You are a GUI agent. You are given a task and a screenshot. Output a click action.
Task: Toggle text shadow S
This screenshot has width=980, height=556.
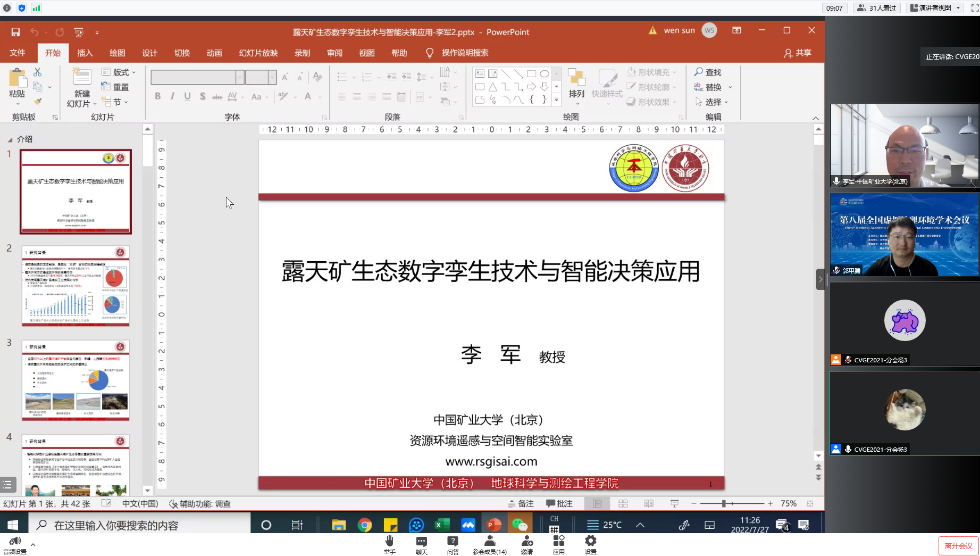pyautogui.click(x=203, y=96)
